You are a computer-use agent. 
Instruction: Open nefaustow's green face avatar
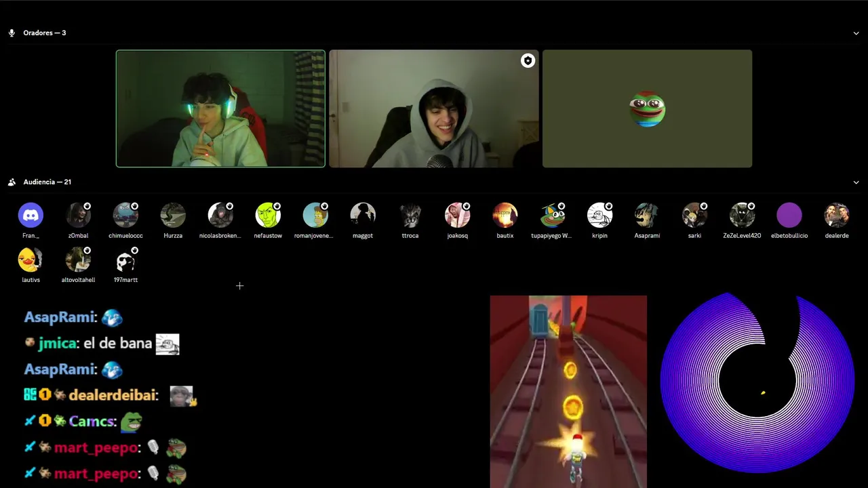268,215
